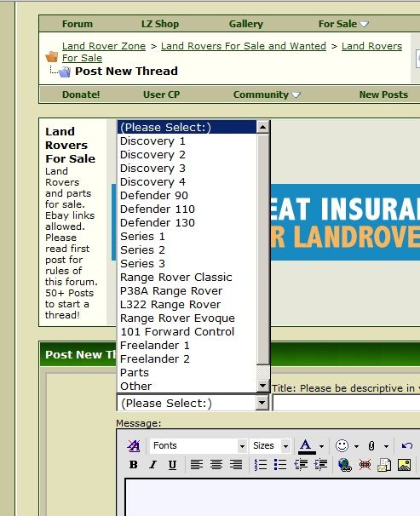Open the Gallery page

pos(246,24)
